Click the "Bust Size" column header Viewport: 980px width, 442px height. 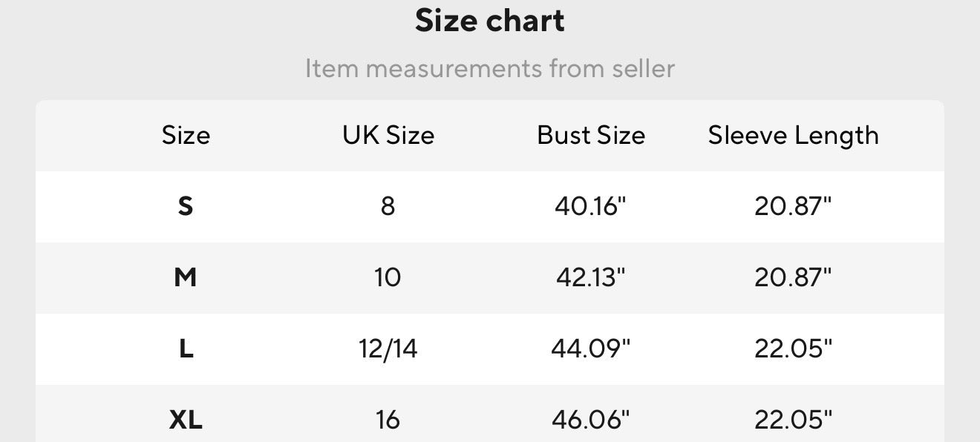click(591, 135)
